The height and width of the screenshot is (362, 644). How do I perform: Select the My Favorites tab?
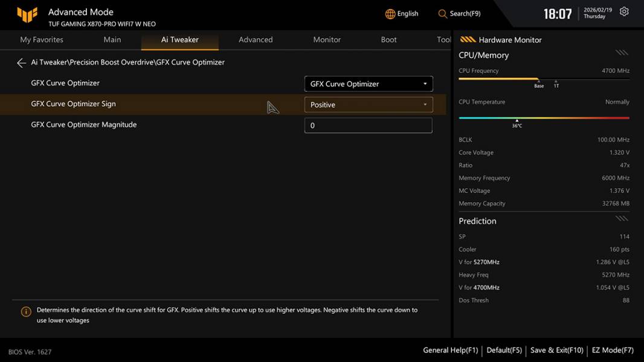click(42, 40)
